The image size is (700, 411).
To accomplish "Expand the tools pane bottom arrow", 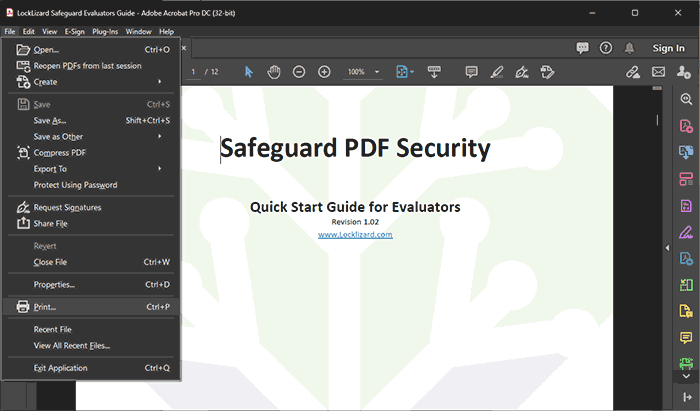I will pos(687,397).
